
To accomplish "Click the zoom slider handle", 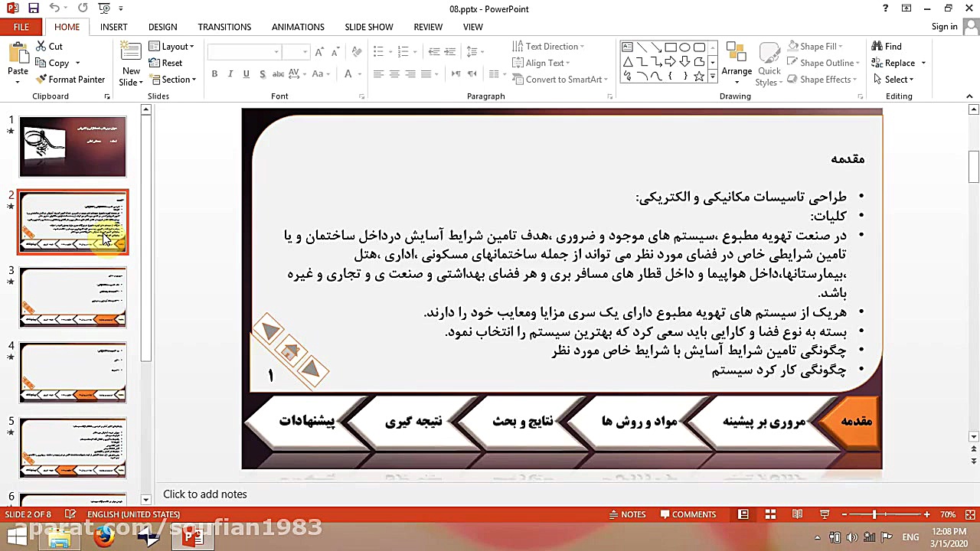I will click(874, 514).
